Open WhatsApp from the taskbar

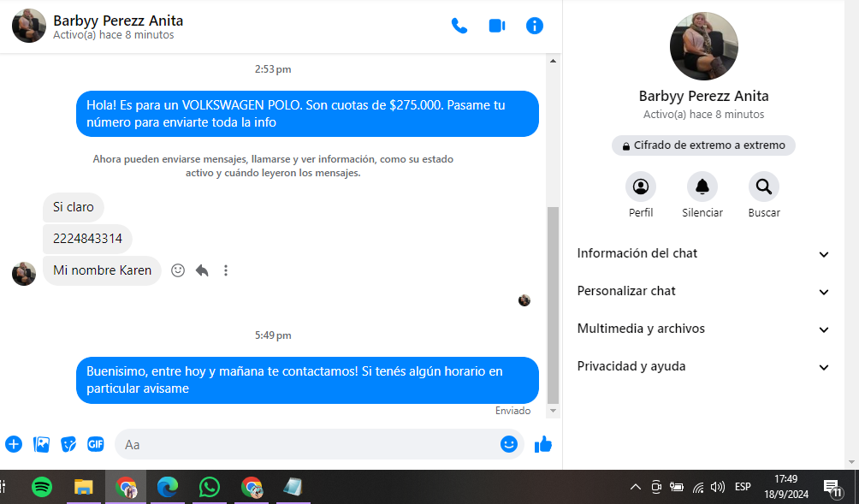pyautogui.click(x=210, y=487)
